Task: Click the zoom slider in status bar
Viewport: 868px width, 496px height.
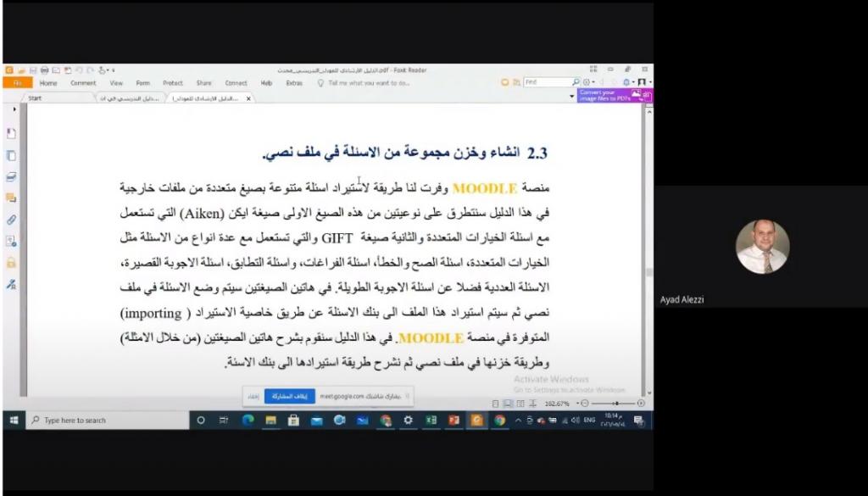Action: (x=615, y=404)
